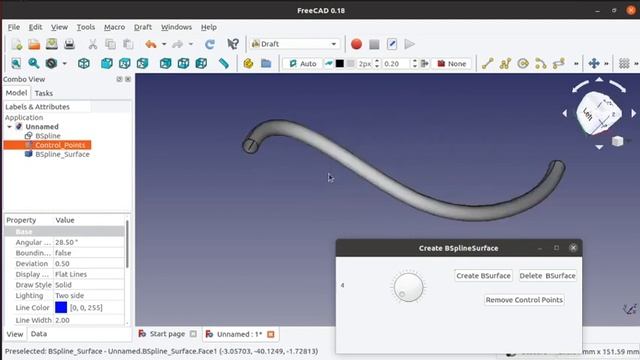Set the rear view cube
Viewport: 640px width, 360px height.
[x=165, y=63]
